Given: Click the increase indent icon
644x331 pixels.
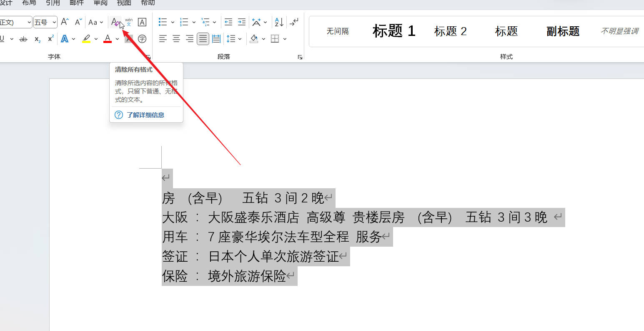Looking at the screenshot, I should pos(242,22).
